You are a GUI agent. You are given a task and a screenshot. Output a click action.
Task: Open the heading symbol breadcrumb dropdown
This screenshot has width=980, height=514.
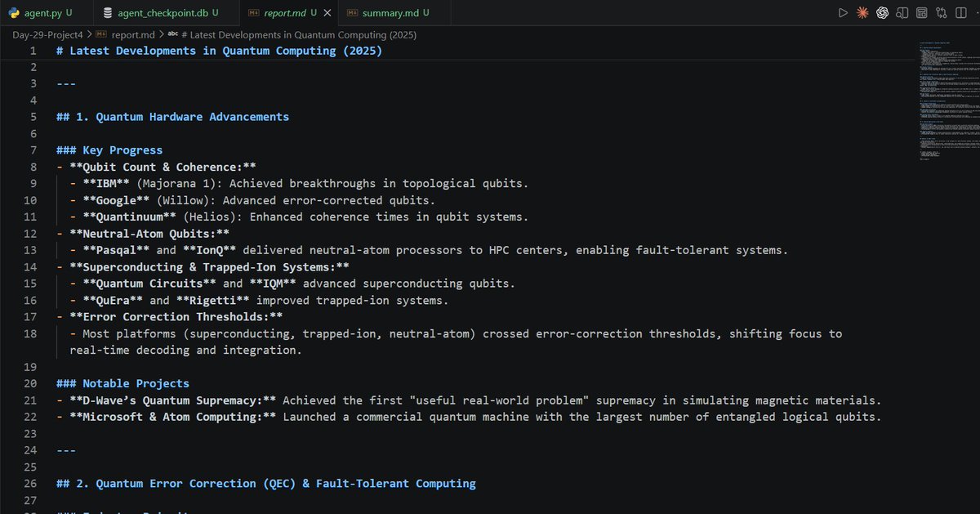[299, 34]
